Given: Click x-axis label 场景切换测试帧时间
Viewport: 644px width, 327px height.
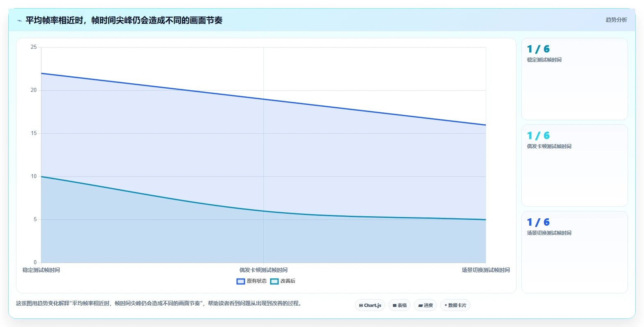Looking at the screenshot, I should pyautogui.click(x=486, y=270).
